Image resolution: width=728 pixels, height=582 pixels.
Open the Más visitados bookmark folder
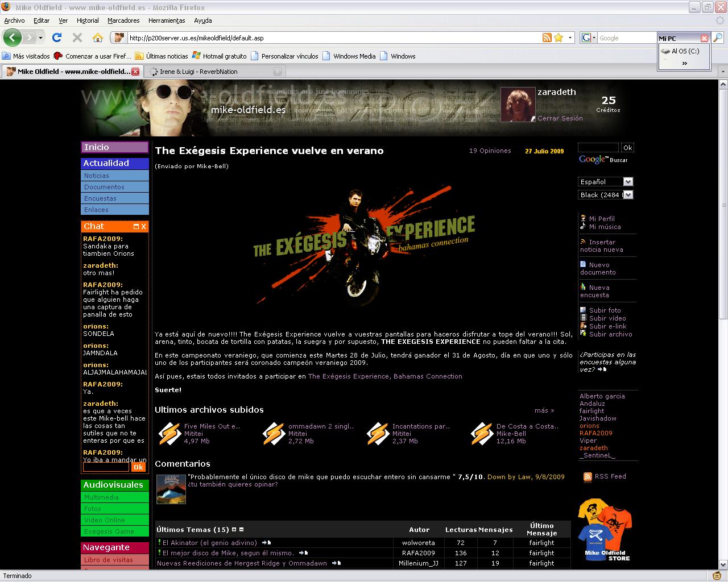[26, 56]
